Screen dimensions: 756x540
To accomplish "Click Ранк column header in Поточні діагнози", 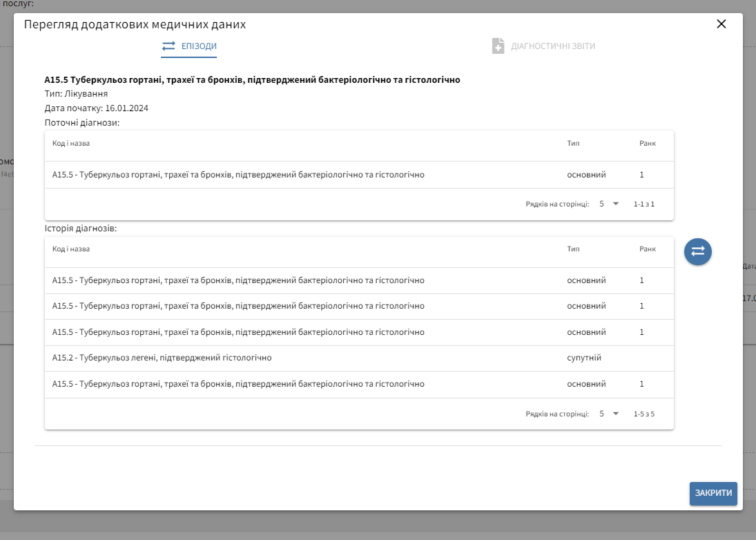I will 647,144.
